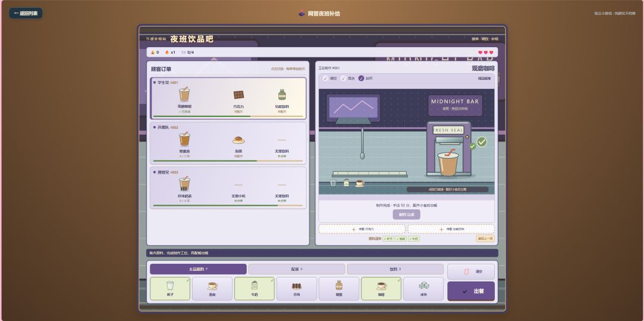Click the milk carton on the counter
Image resolution: width=644 pixels, height=321 pixels.
coord(346,183)
